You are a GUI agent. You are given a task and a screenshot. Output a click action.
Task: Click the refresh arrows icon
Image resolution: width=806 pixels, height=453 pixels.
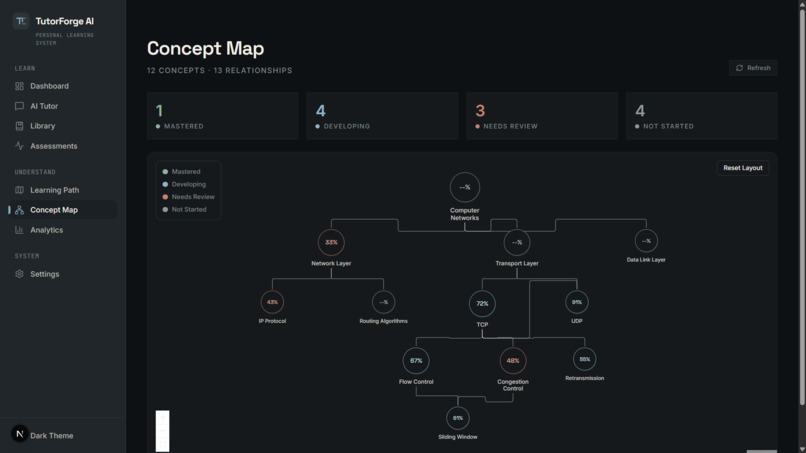[x=739, y=68]
